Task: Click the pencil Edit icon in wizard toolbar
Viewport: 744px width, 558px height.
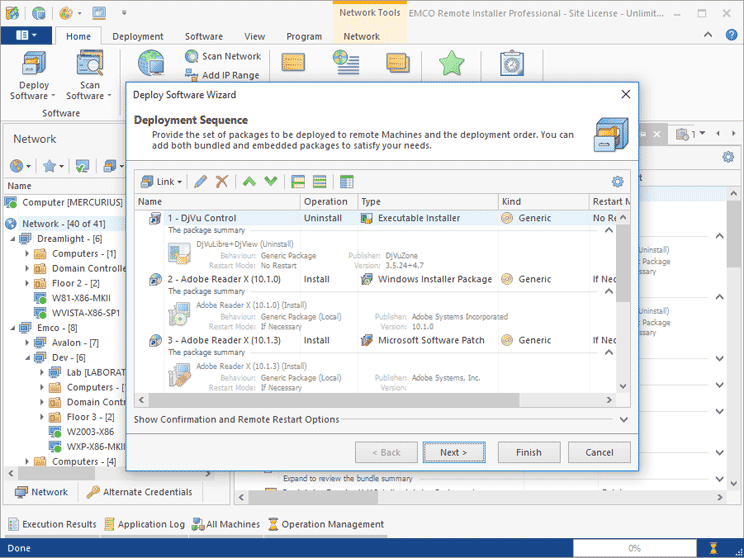Action: [201, 181]
